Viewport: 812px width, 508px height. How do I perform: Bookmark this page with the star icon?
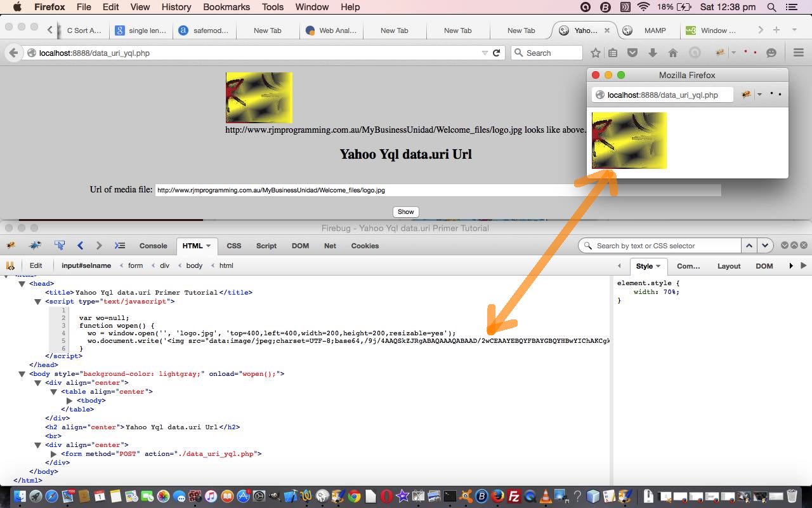tap(595, 53)
